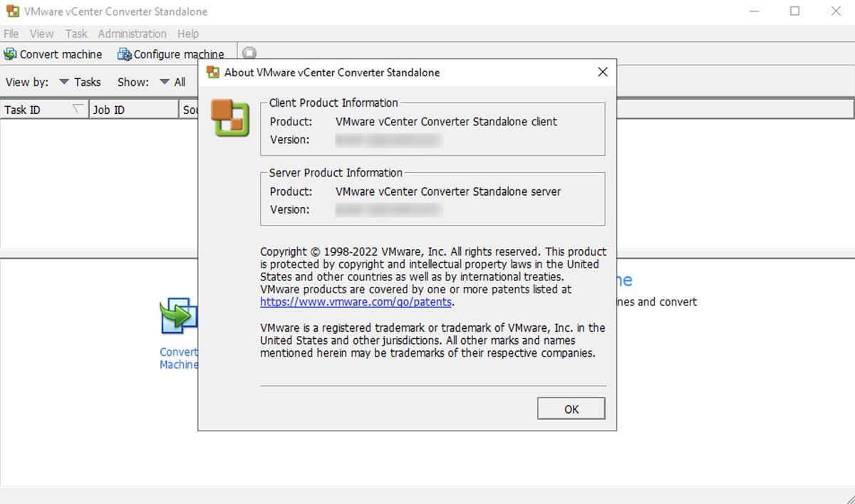Sort by the Task ID column header
Image resolution: width=855 pixels, height=504 pixels.
[45, 110]
